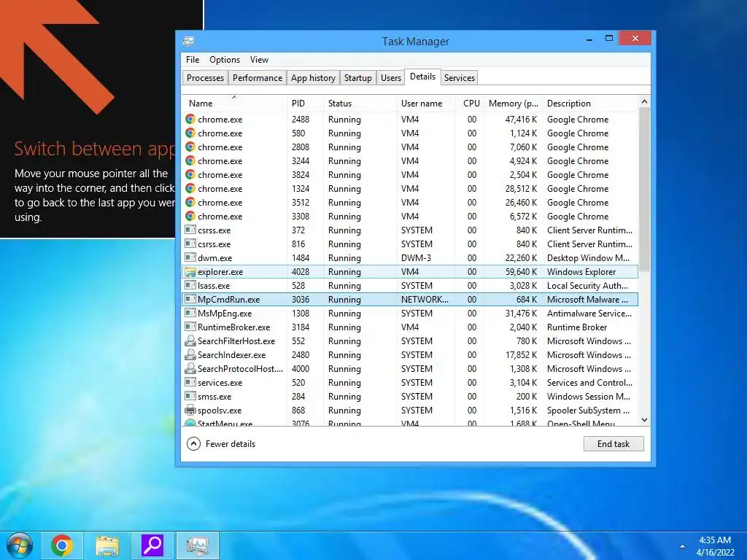747x560 pixels.
Task: Click the services.exe process icon
Action: (190, 382)
